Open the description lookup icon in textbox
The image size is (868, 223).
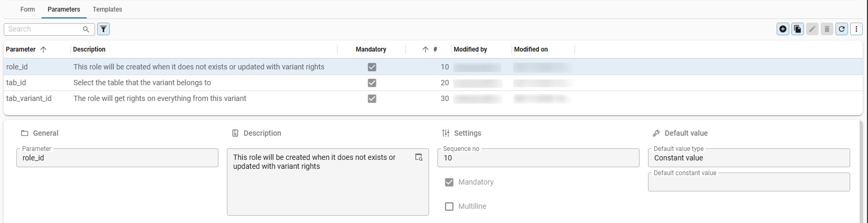click(419, 157)
